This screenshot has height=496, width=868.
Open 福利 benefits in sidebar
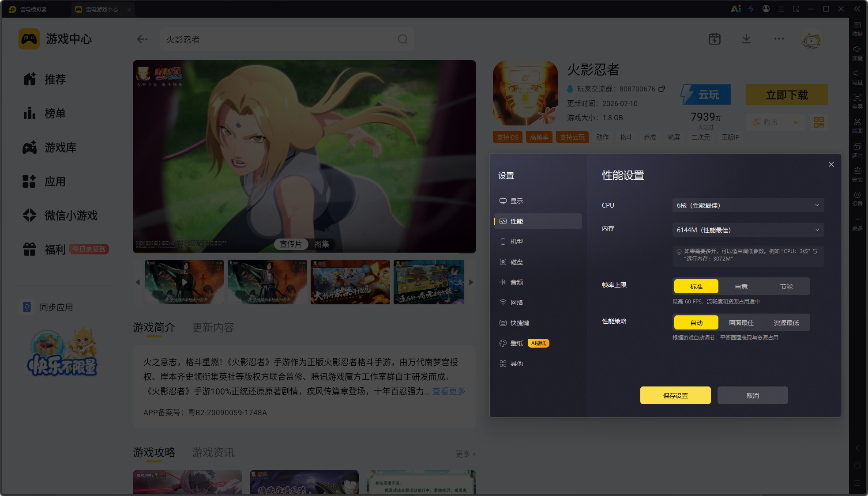pos(44,250)
